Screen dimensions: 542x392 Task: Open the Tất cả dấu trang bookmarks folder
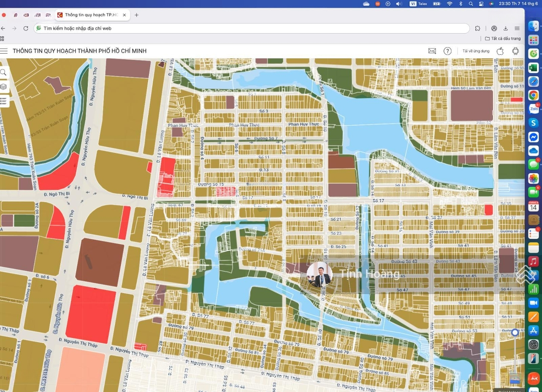click(503, 39)
